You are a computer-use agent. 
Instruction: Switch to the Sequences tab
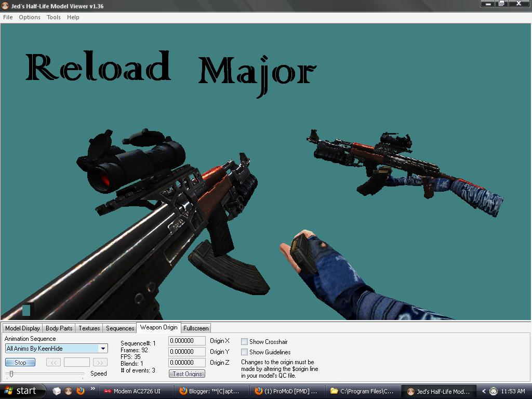click(119, 328)
